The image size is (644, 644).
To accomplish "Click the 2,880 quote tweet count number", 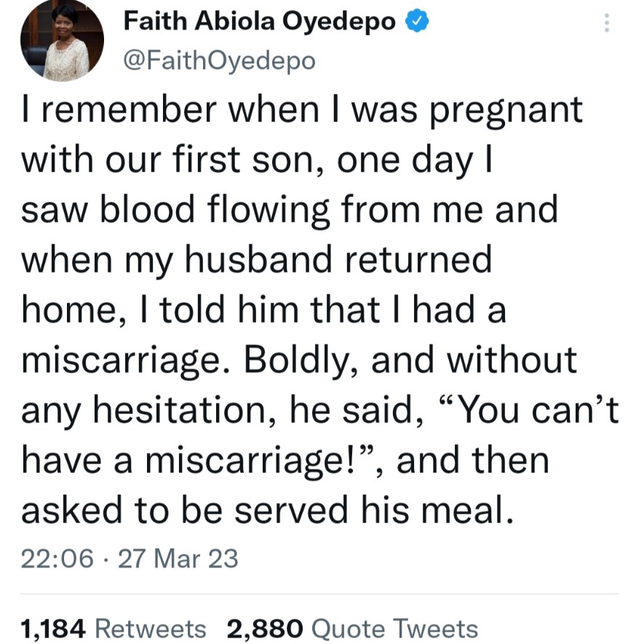I will (265, 629).
